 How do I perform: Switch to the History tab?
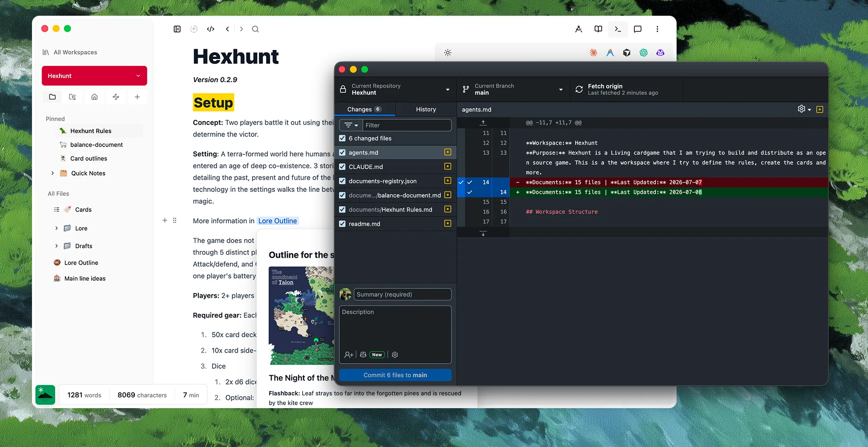[426, 109]
